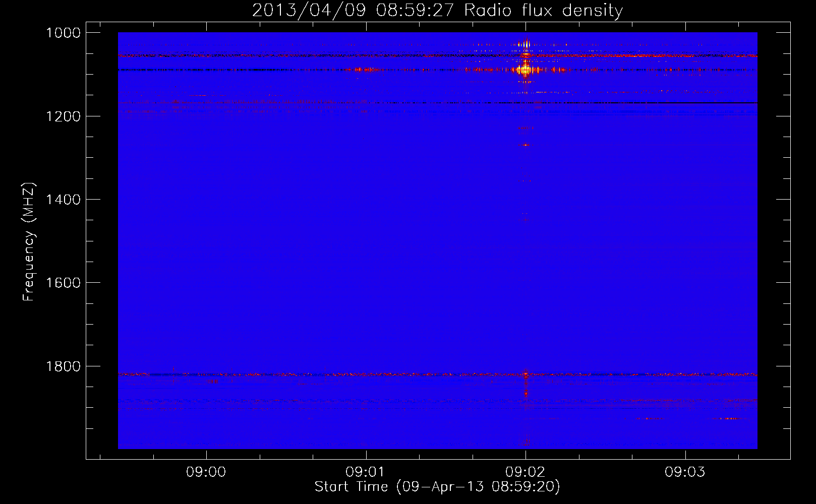
Task: Click the red interference band near 1820 MHz
Action: click(437, 374)
